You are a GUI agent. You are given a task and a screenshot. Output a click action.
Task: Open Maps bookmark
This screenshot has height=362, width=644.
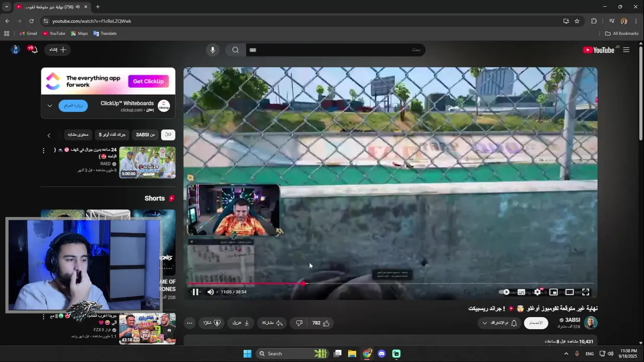coord(79,34)
